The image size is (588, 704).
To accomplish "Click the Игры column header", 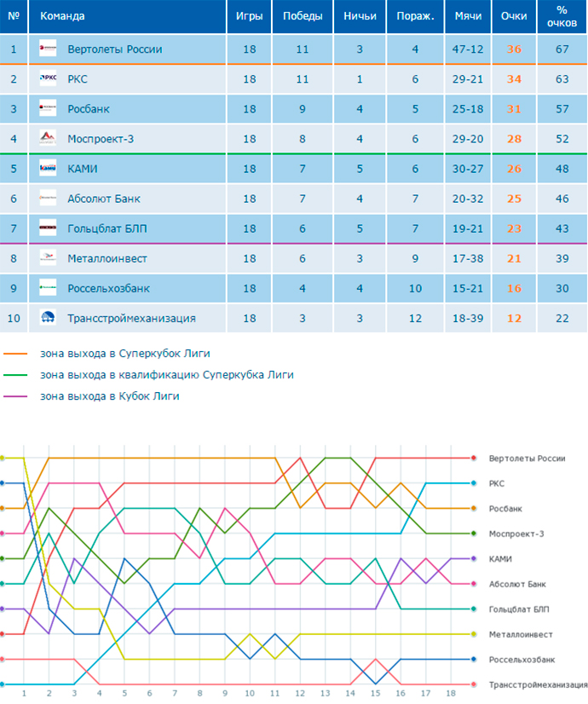I will [249, 16].
